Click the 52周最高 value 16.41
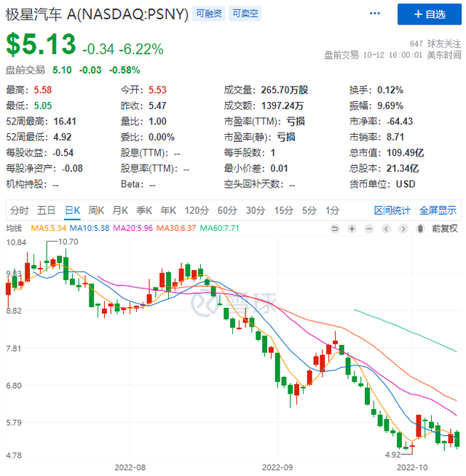The height and width of the screenshot is (476, 466). click(x=65, y=122)
